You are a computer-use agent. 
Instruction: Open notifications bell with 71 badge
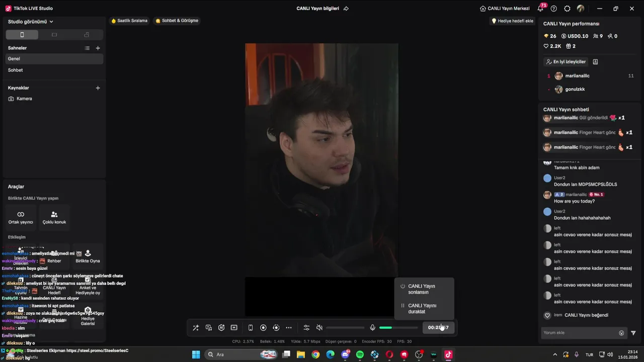tap(541, 8)
